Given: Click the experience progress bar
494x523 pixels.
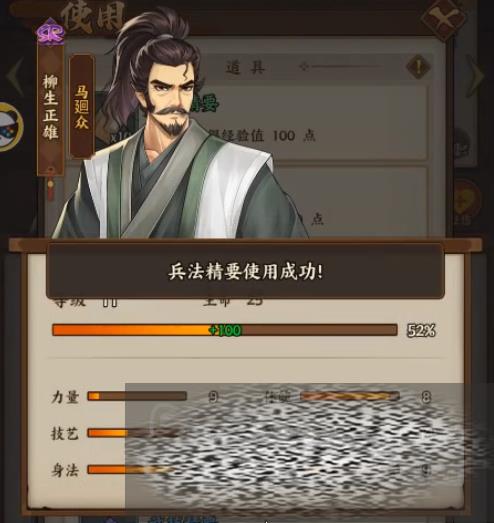Looking at the screenshot, I should click(224, 330).
